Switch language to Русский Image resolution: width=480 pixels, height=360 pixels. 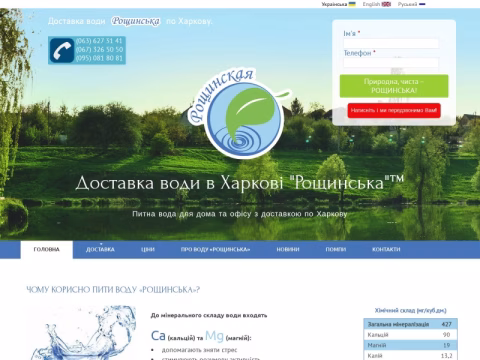[x=407, y=4]
